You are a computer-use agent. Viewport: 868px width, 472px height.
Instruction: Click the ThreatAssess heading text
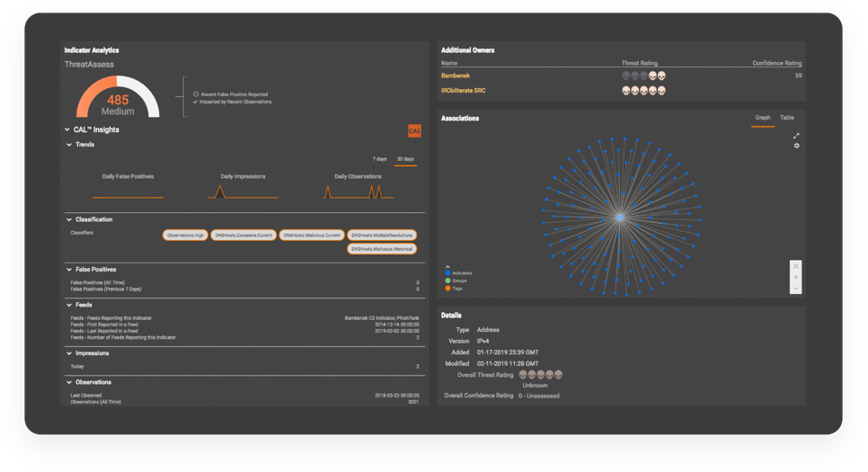click(x=89, y=64)
